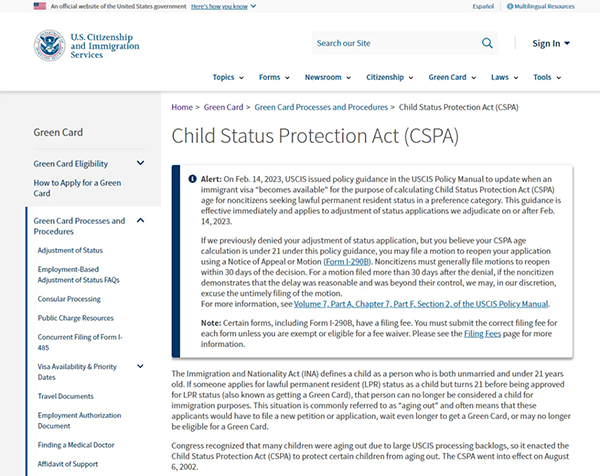Open Visa Availability & Priority Dates link

point(77,372)
